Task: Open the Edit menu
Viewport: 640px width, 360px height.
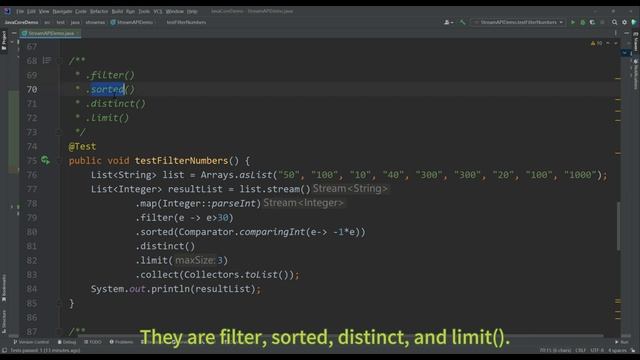Action: pyautogui.click(x=31, y=11)
